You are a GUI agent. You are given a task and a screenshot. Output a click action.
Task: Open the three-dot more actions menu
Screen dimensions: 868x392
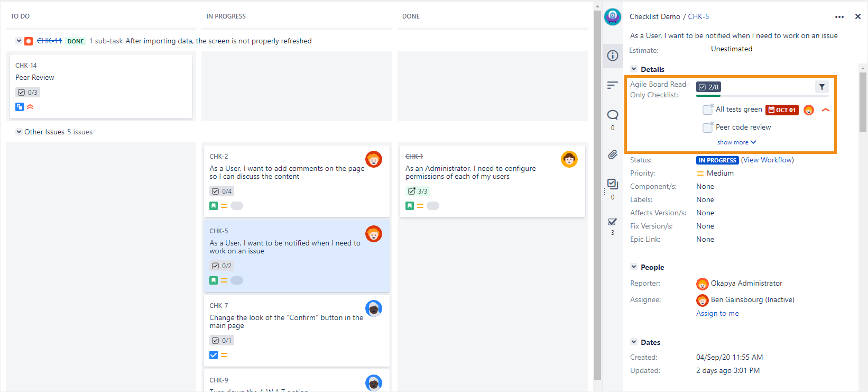pyautogui.click(x=839, y=17)
